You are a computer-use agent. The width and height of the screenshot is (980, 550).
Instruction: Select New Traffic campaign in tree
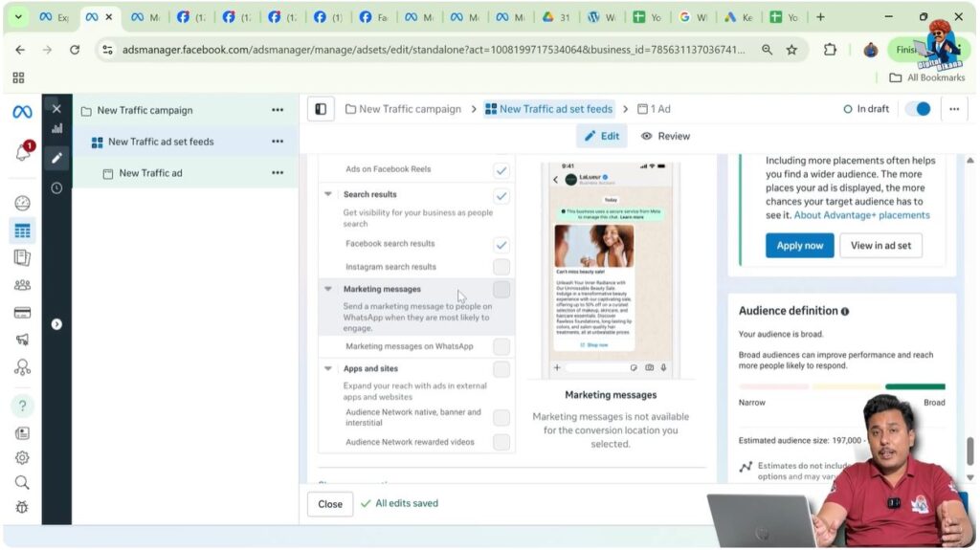[145, 110]
